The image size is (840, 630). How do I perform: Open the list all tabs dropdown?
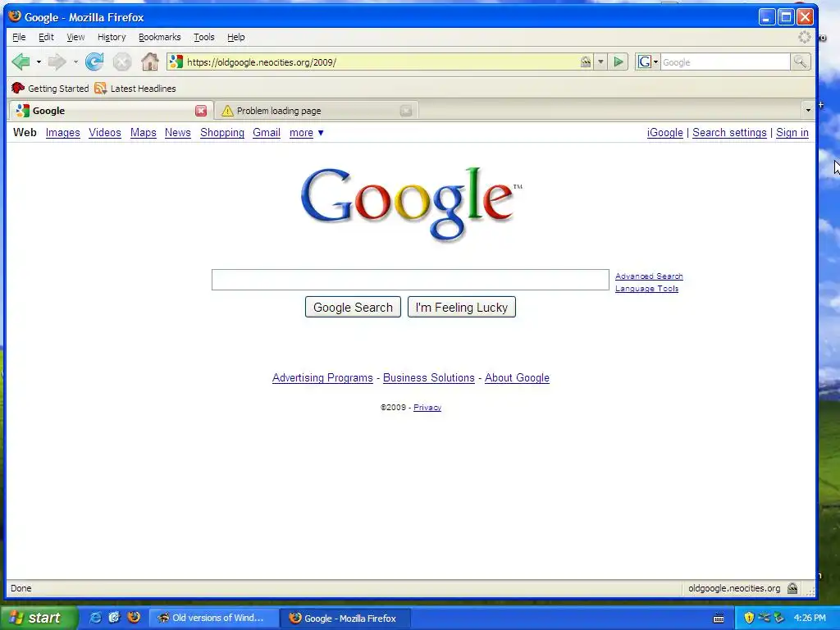coord(808,111)
